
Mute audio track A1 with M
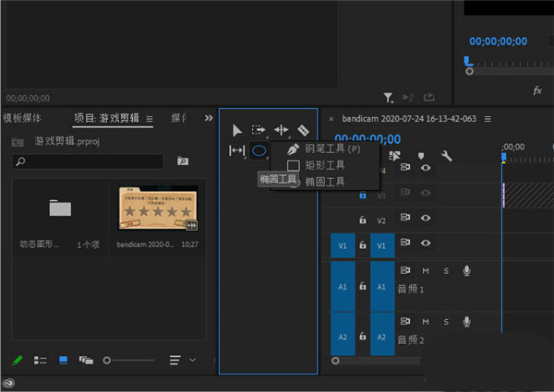pyautogui.click(x=426, y=270)
